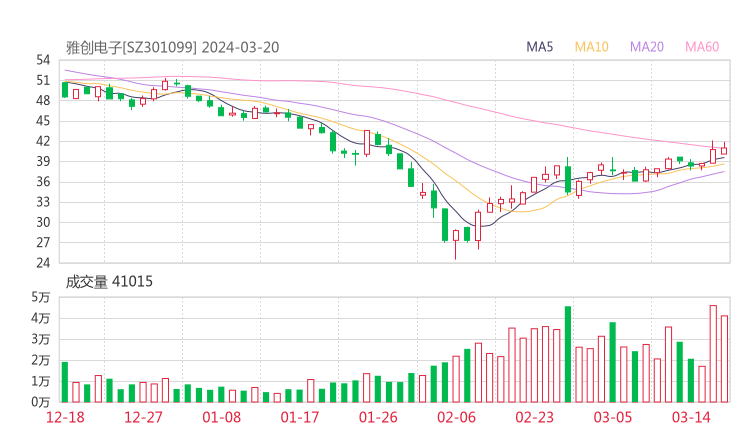Click the 0万 volume axis label

click(x=41, y=402)
